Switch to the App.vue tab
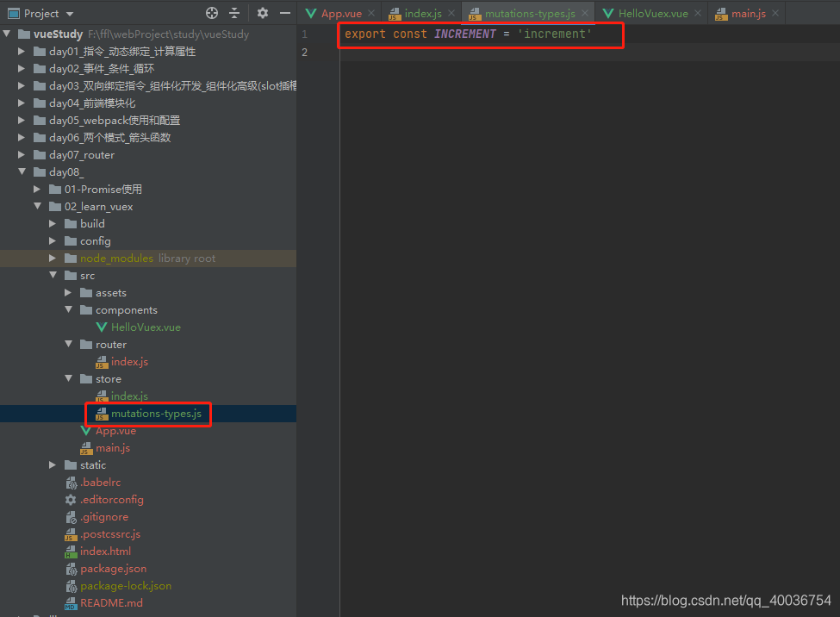This screenshot has height=617, width=840. click(x=340, y=14)
